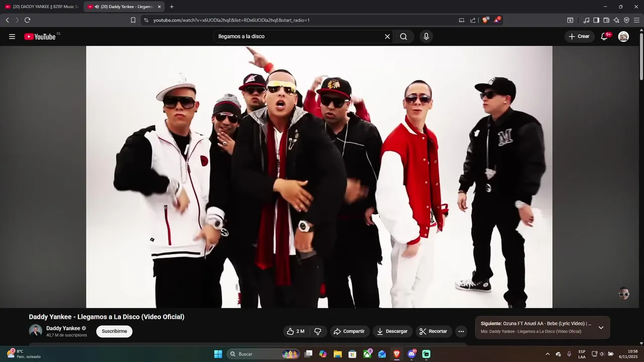The width and height of the screenshot is (644, 362).
Task: Reload the current page
Action: point(27,20)
